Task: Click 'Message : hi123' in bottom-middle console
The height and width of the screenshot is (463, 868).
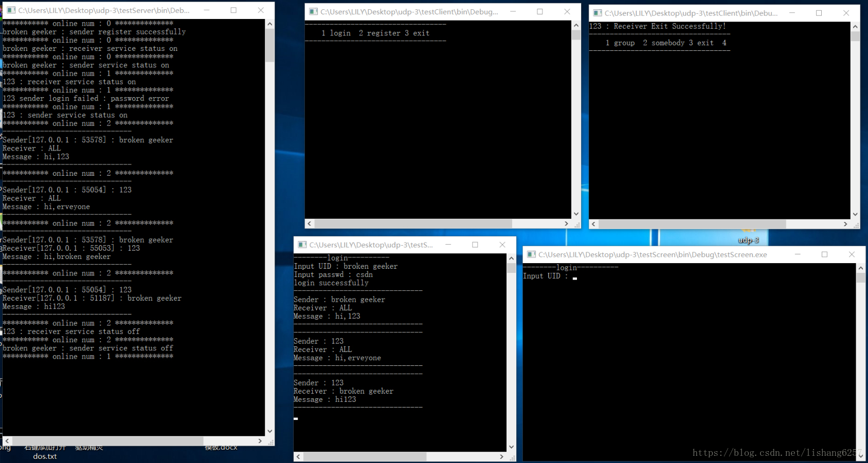Action: 325,400
